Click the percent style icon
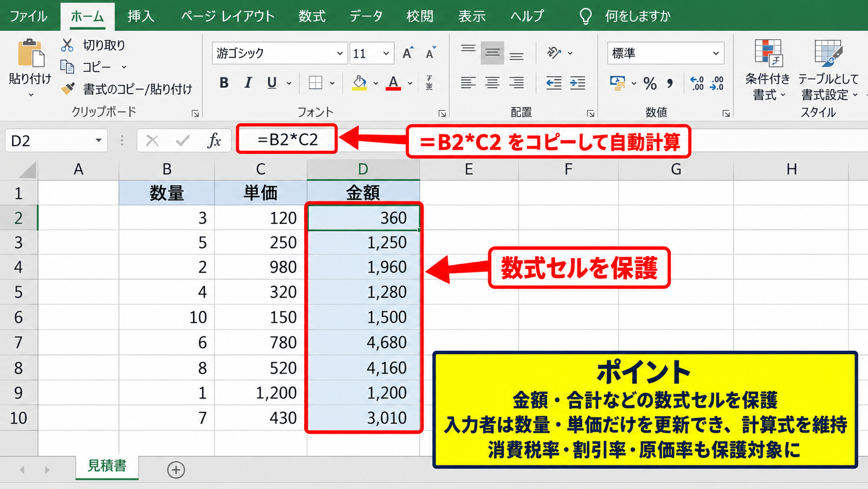The width and height of the screenshot is (868, 489). coord(650,83)
